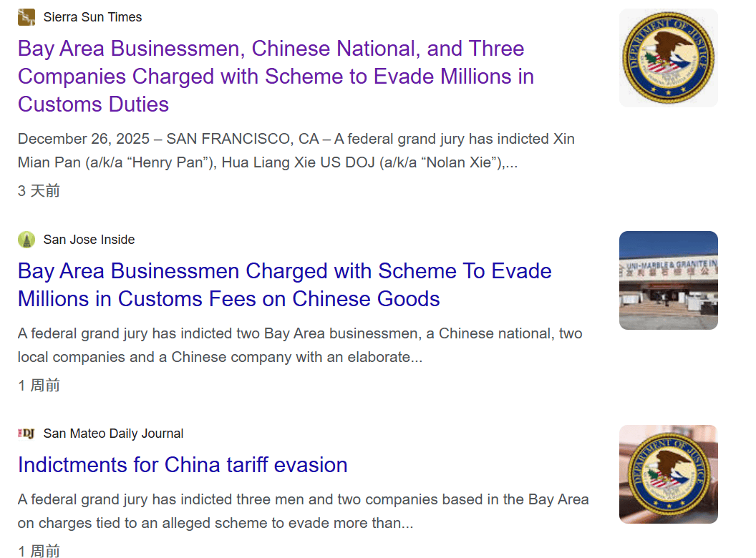
Task: Click the 'Nolan Xie' alias in the snippet
Action: point(455,163)
